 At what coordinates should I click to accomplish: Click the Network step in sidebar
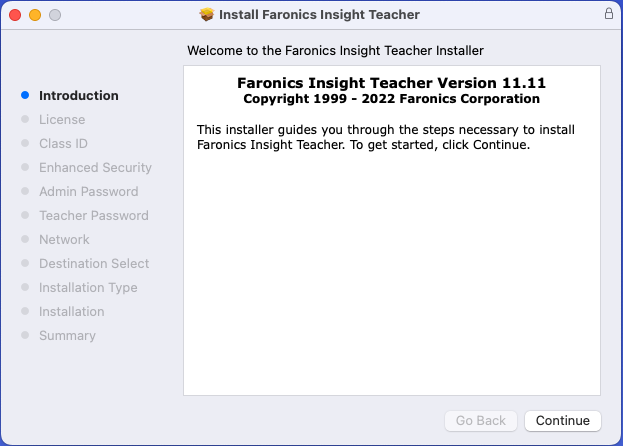(x=64, y=240)
